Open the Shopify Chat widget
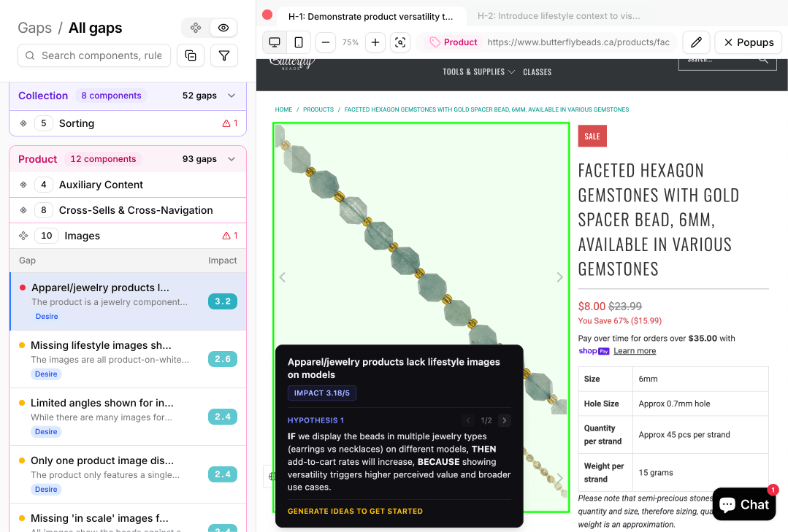 point(743,504)
